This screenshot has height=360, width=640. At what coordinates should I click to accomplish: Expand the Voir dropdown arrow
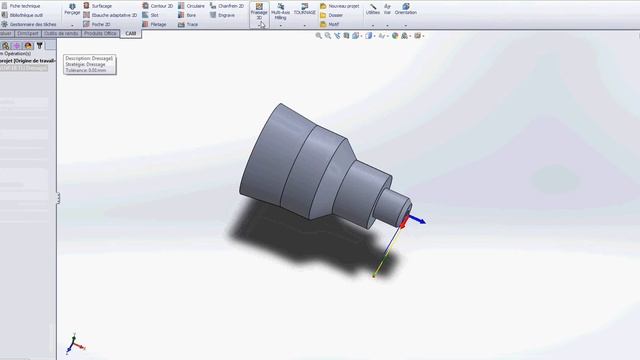(x=387, y=26)
